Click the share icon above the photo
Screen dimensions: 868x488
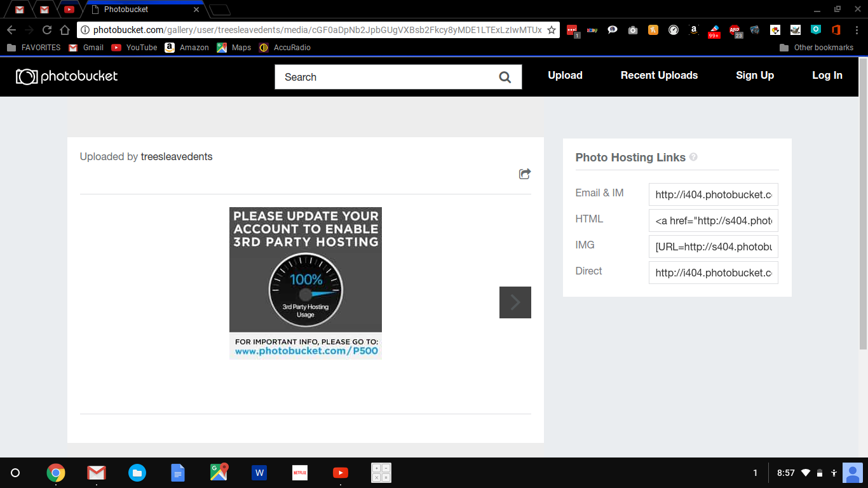524,174
